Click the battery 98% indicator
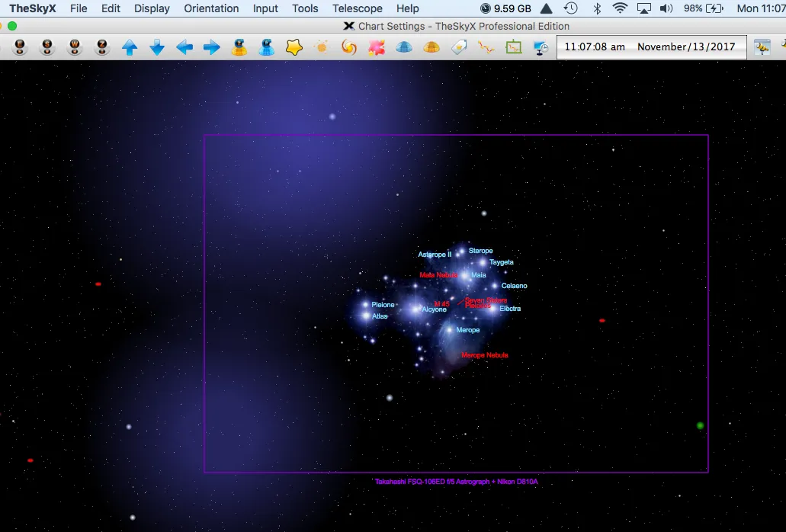Screen dimensions: 786x532 pyautogui.click(x=704, y=8)
